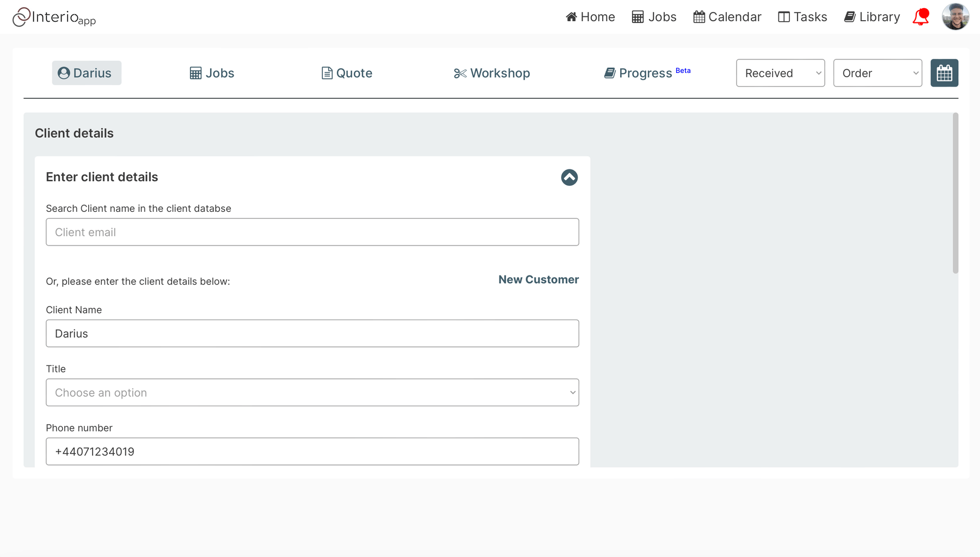This screenshot has height=557, width=980.
Task: Go to Home in top navigation
Action: point(590,17)
